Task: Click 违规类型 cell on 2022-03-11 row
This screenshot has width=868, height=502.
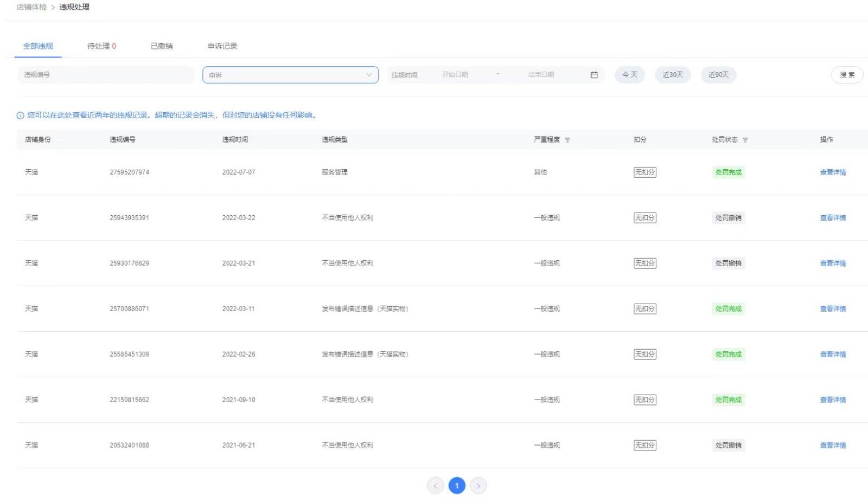Action: (365, 309)
